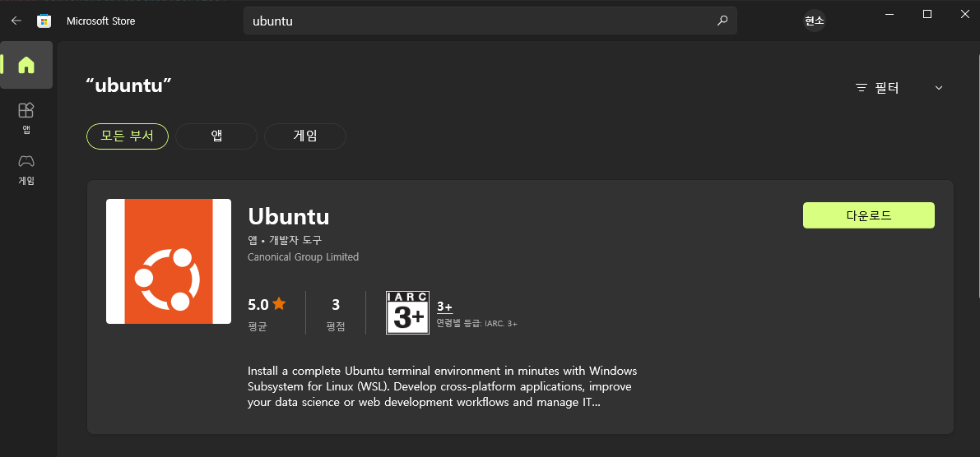Maximize the Microsoft Store window

pyautogui.click(x=927, y=14)
